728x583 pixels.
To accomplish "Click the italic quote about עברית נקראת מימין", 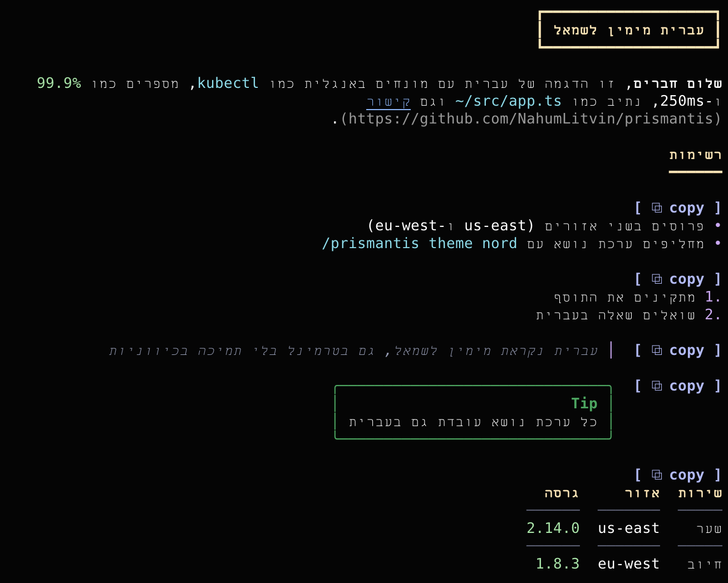I will [353, 351].
